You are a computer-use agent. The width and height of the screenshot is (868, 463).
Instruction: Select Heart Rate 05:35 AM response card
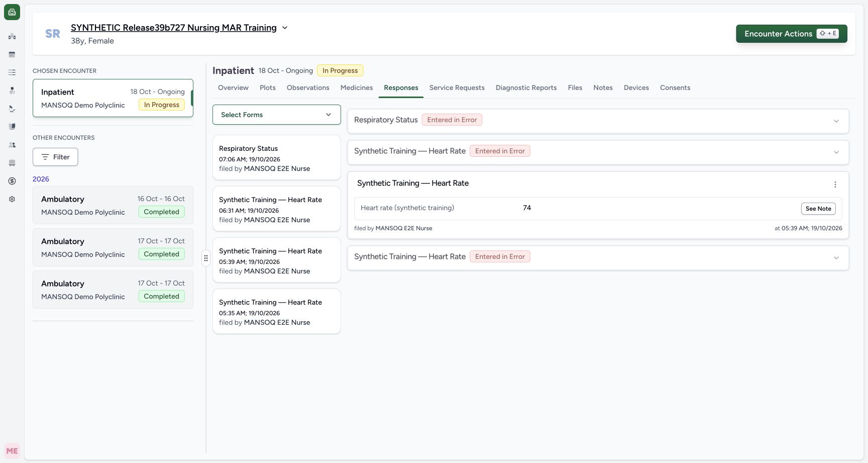click(277, 311)
